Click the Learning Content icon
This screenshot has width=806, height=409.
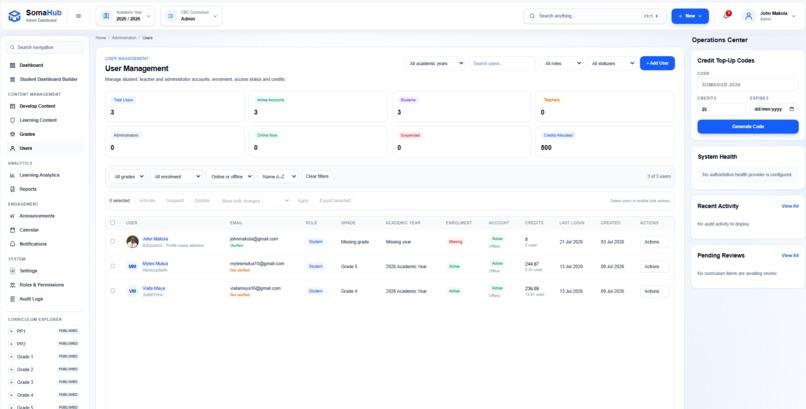pos(12,120)
